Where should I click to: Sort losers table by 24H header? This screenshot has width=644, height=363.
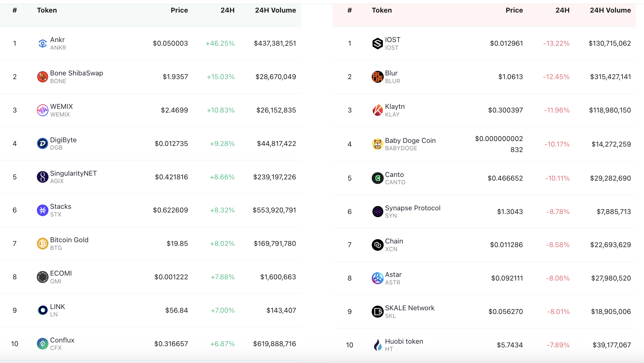[562, 10]
